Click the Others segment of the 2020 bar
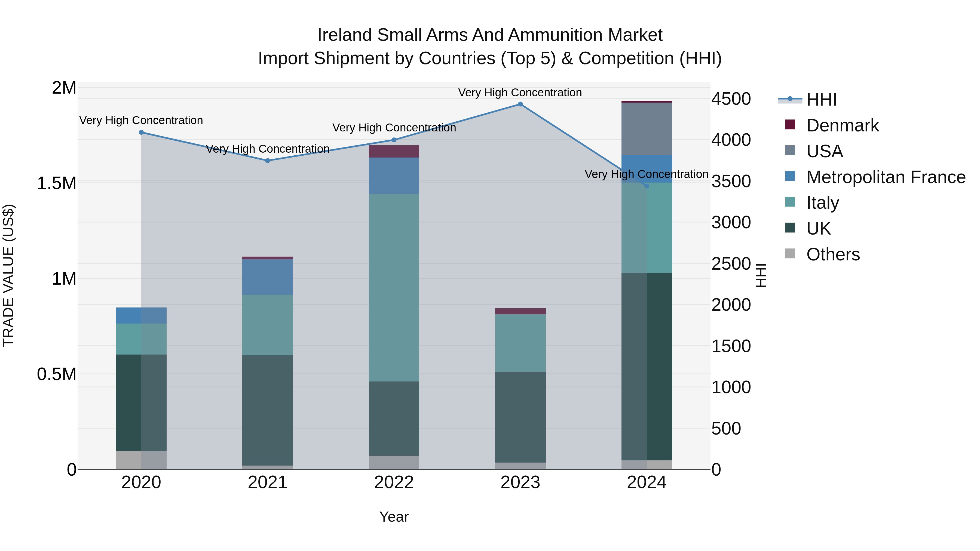This screenshot has height=551, width=980. (x=141, y=460)
